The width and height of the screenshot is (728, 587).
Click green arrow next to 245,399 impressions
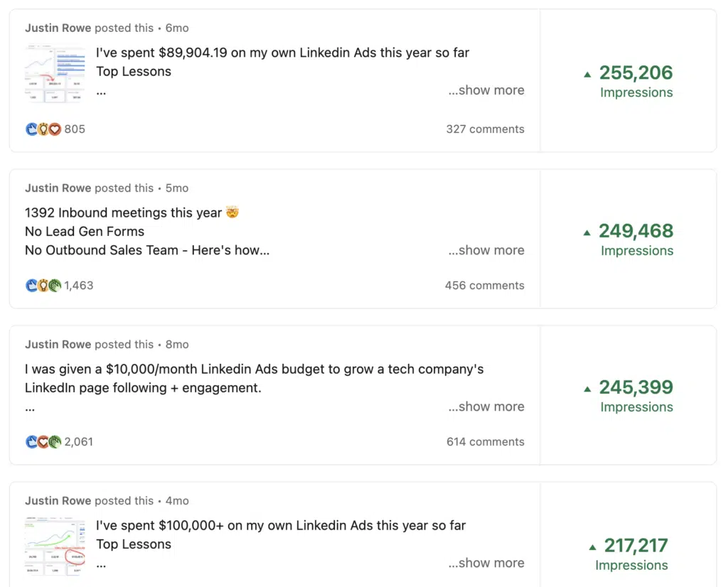tap(587, 389)
